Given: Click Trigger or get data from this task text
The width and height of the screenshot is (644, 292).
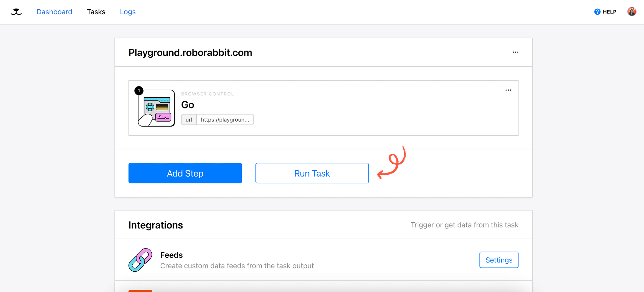Looking at the screenshot, I should coord(464,225).
